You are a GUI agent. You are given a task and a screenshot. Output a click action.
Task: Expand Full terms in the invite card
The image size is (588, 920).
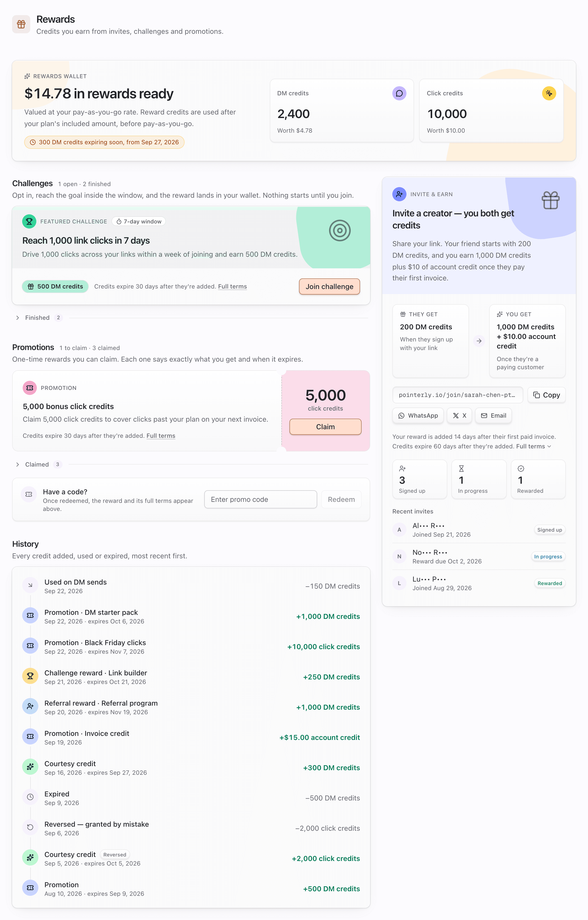coord(533,446)
